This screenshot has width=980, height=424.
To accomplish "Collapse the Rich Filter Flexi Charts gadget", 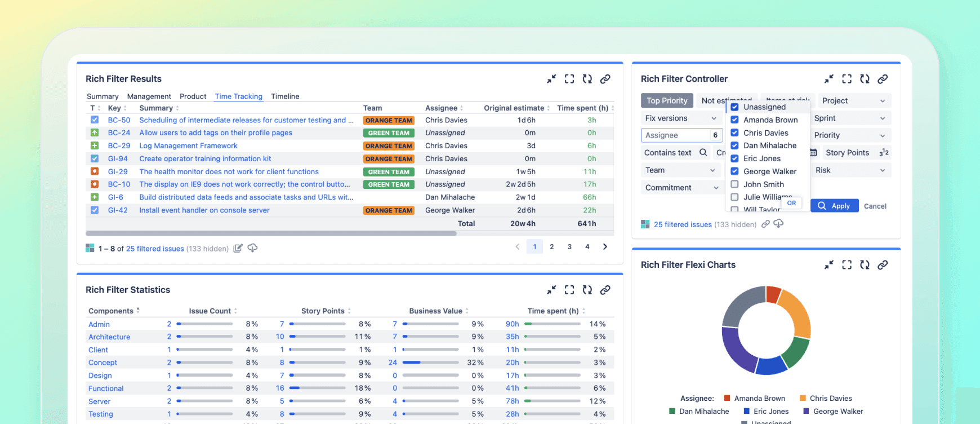I will click(828, 264).
